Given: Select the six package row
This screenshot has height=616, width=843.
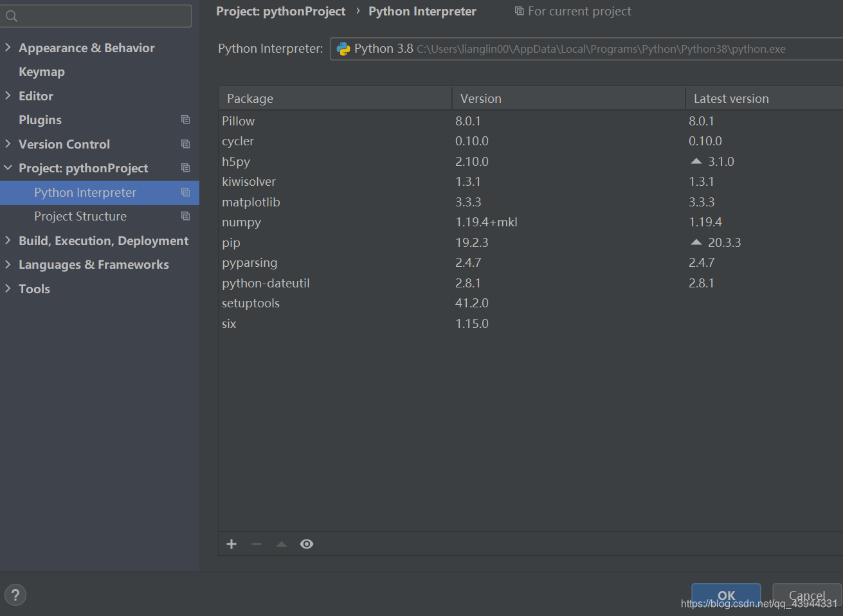Looking at the screenshot, I should click(530, 323).
